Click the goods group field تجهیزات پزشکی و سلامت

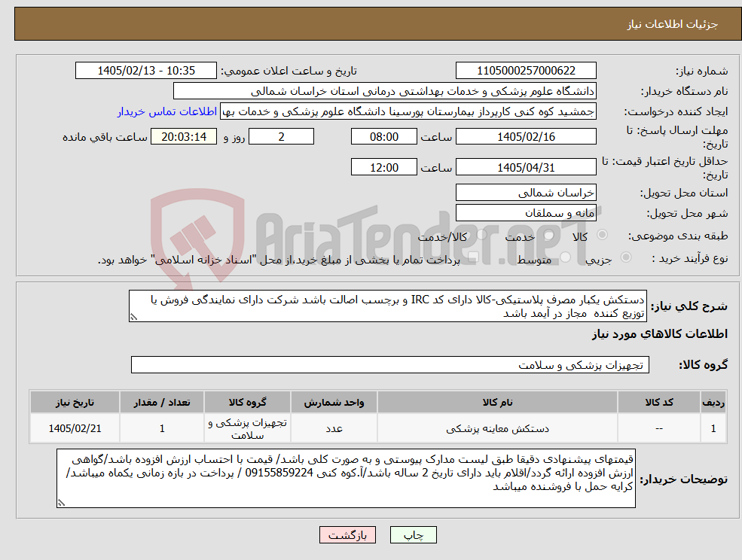coord(390,364)
